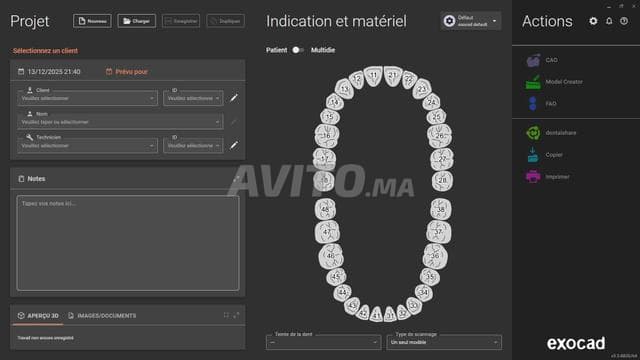Select lower incisor 31

(390, 315)
